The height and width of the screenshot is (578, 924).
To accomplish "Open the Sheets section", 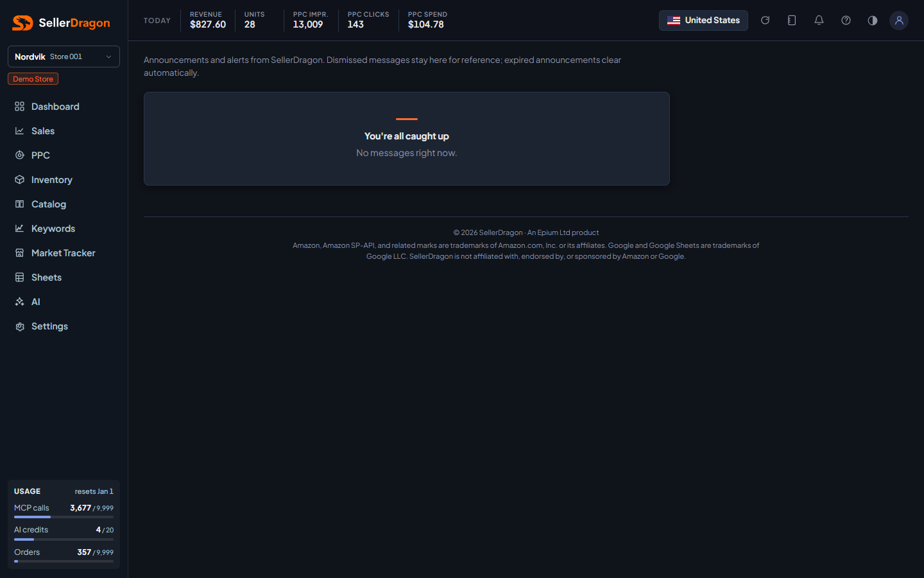I will [64, 277].
